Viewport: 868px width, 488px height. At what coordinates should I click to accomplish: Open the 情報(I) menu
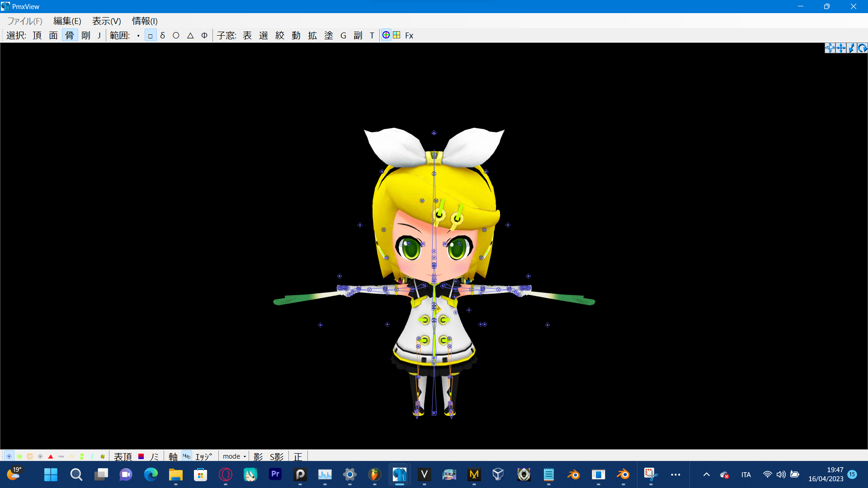point(145,21)
